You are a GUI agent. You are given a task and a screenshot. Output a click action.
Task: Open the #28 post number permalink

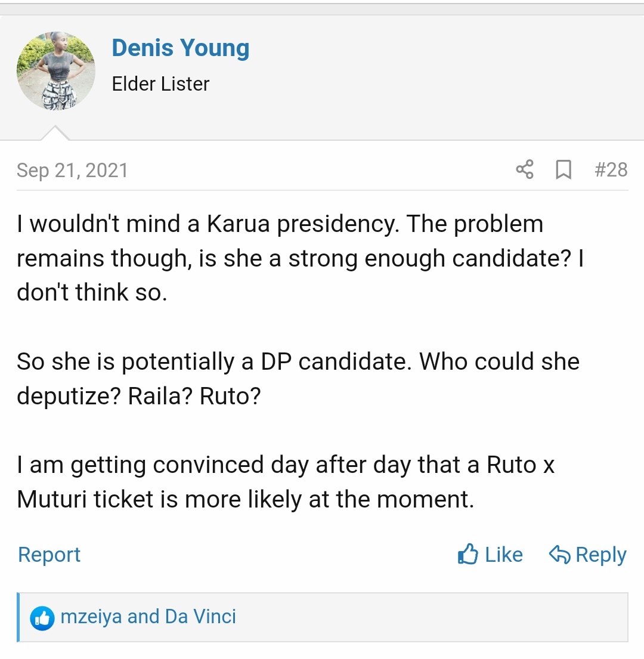point(611,170)
